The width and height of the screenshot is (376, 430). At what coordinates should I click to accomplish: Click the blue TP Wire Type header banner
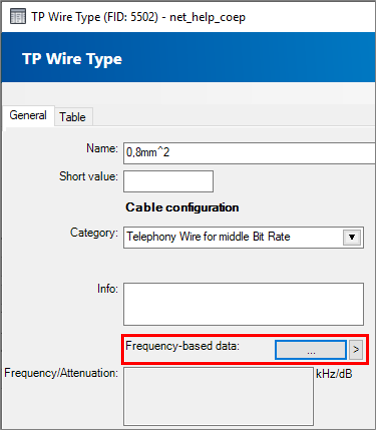pos(188,57)
